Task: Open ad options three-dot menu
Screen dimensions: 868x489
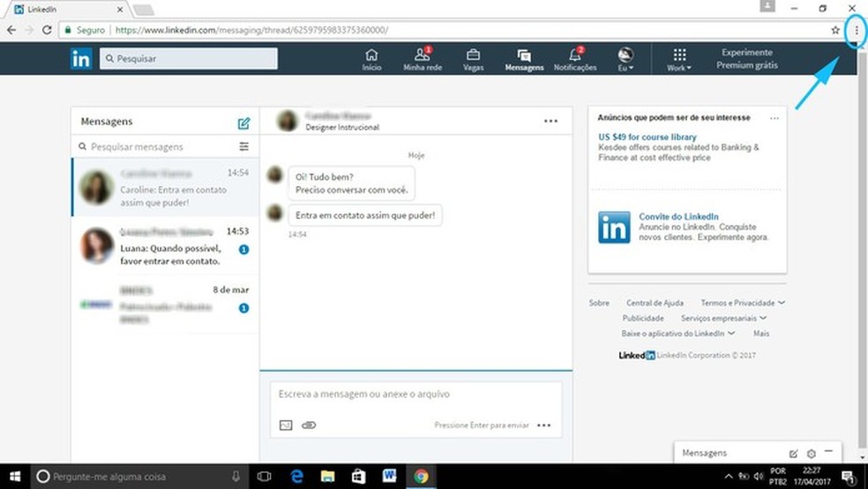Action: coord(774,118)
